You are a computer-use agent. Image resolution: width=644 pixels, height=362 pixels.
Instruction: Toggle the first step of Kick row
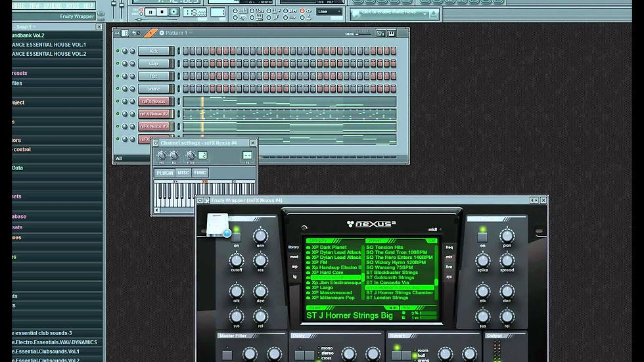click(x=185, y=51)
